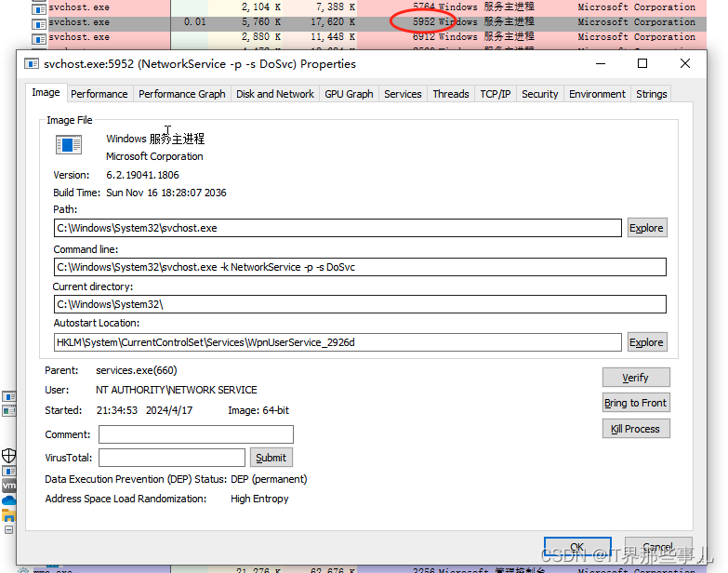Open the Performance tab

(99, 94)
